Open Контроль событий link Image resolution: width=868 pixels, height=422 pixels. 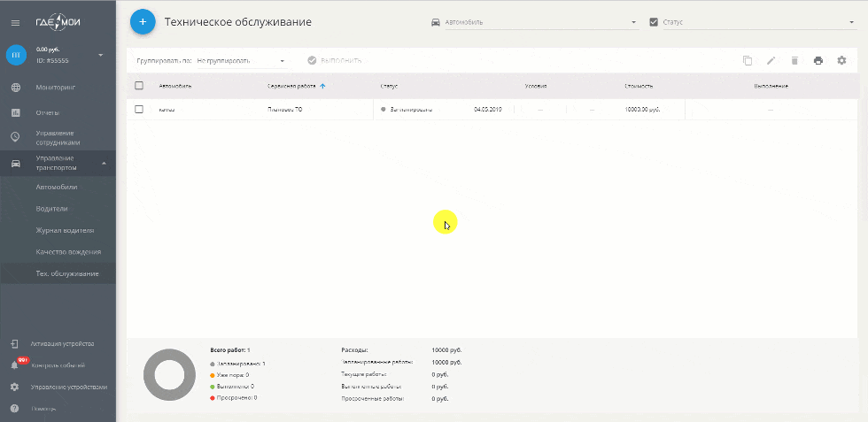58,365
